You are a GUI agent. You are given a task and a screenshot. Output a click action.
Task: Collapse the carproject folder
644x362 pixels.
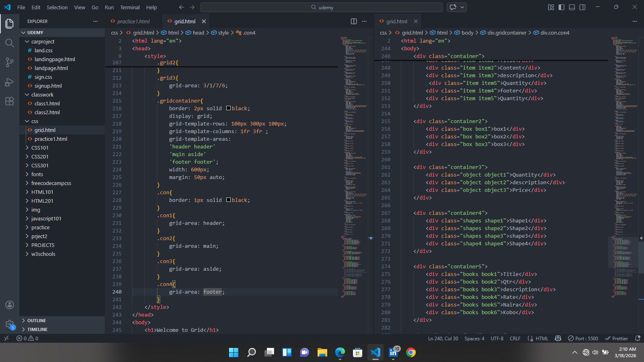point(43,41)
